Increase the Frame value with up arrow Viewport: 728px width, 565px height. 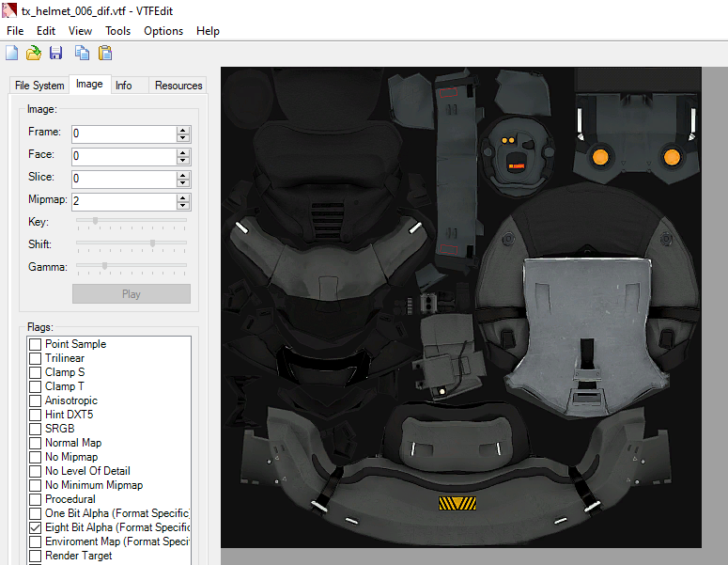tap(183, 130)
